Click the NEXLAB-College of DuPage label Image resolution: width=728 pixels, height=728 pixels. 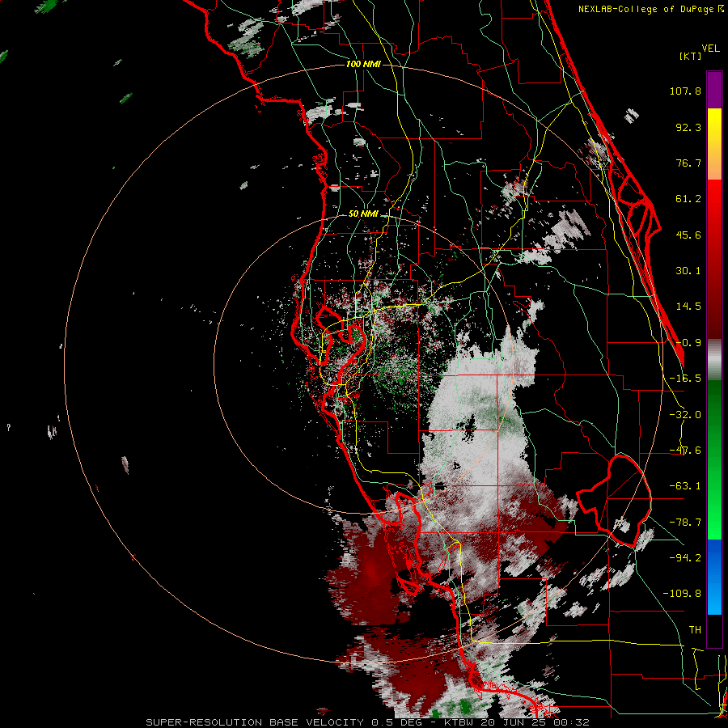point(650,9)
